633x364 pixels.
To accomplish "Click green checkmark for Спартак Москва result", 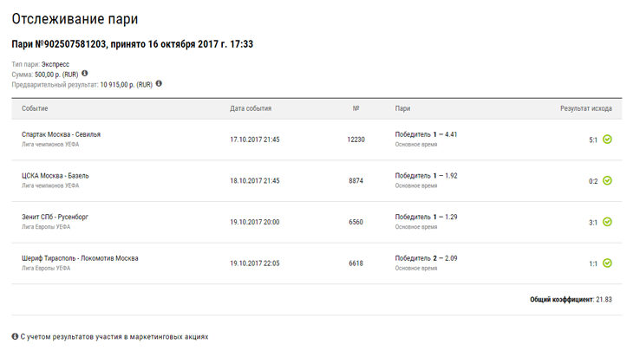I will [x=607, y=140].
